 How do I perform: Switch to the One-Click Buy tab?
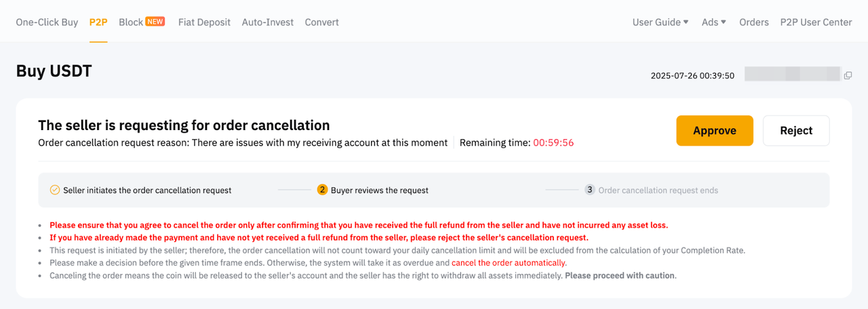pos(47,22)
